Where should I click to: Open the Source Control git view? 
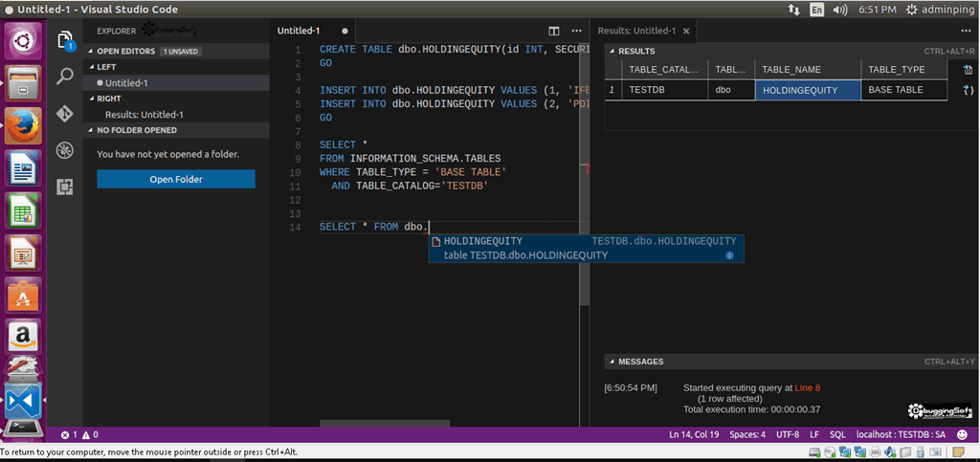[x=65, y=114]
